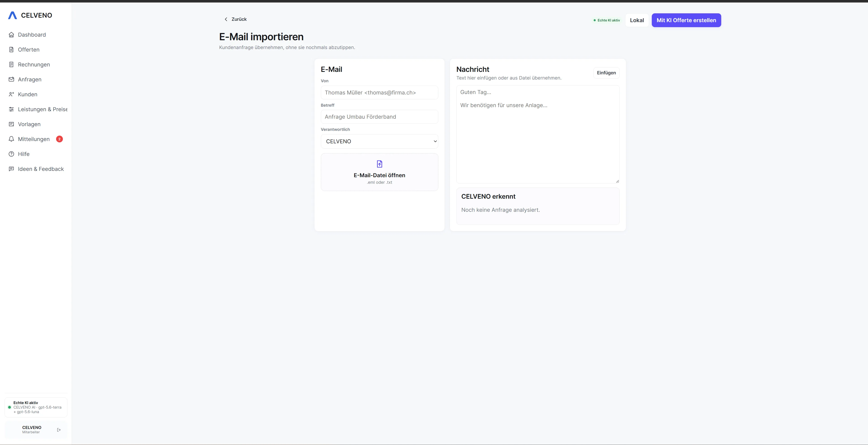Click the Anfragen envelope icon
This screenshot has height=445, width=868.
[12, 80]
